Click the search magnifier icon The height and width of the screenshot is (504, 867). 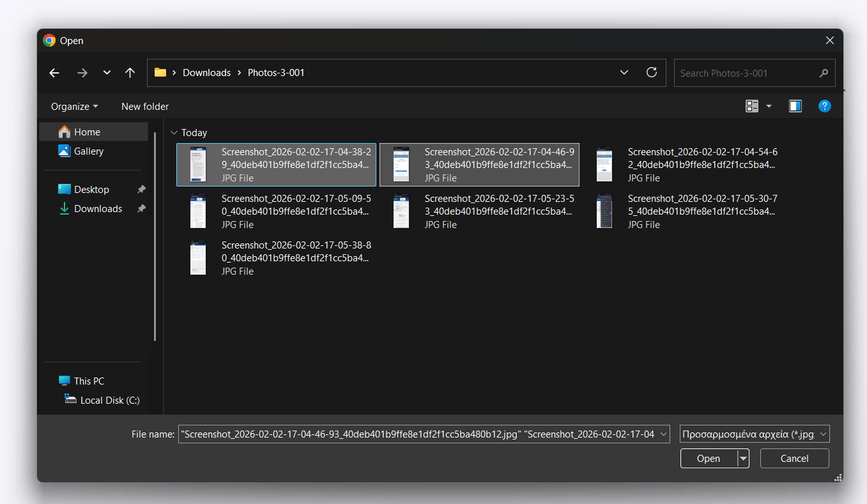824,73
